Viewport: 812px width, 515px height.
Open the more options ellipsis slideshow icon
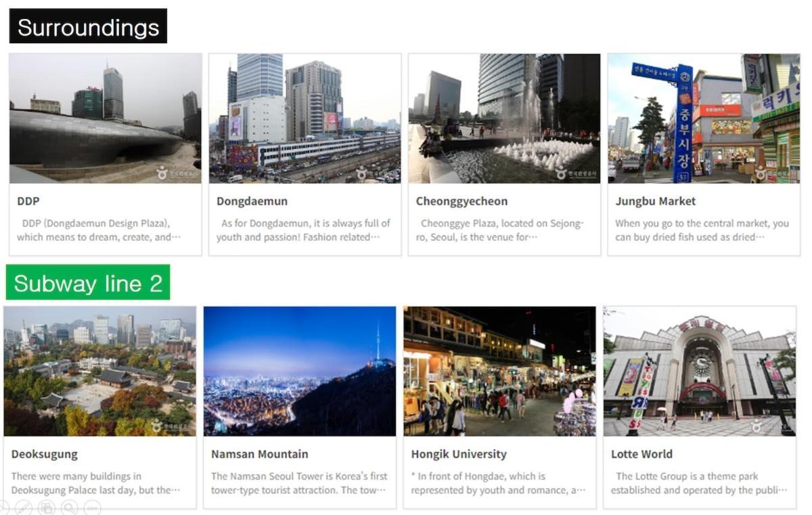tap(92, 507)
